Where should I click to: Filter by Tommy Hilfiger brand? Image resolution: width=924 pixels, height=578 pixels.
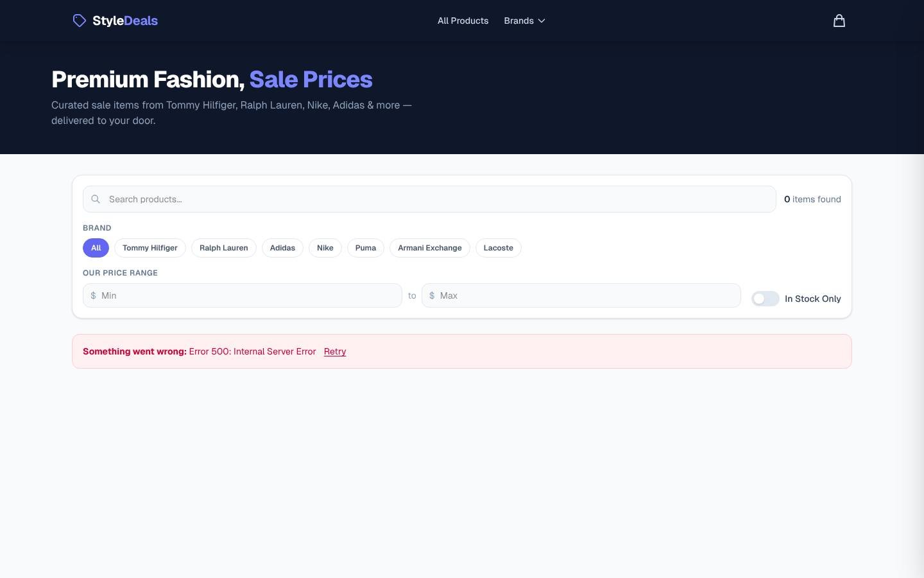point(150,248)
